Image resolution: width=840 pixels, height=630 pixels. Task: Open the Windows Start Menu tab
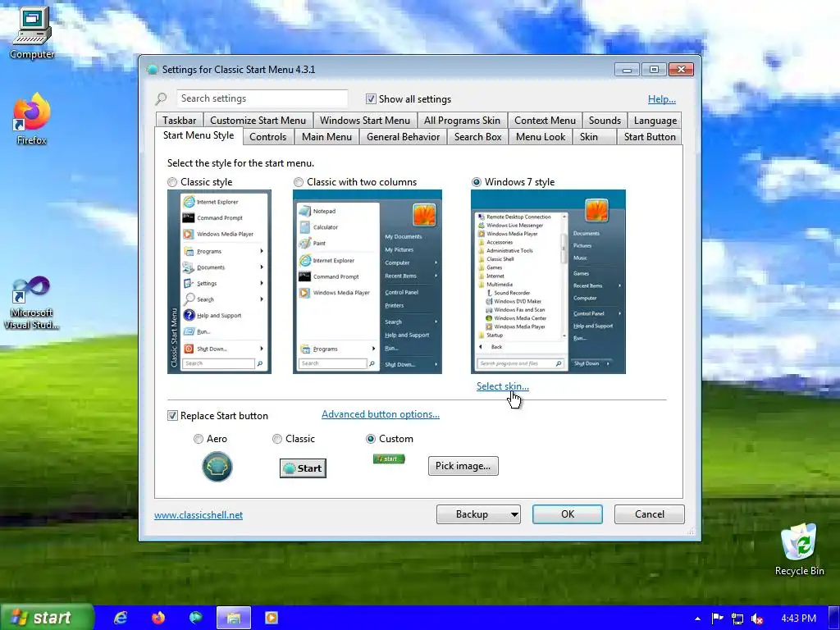coord(365,121)
